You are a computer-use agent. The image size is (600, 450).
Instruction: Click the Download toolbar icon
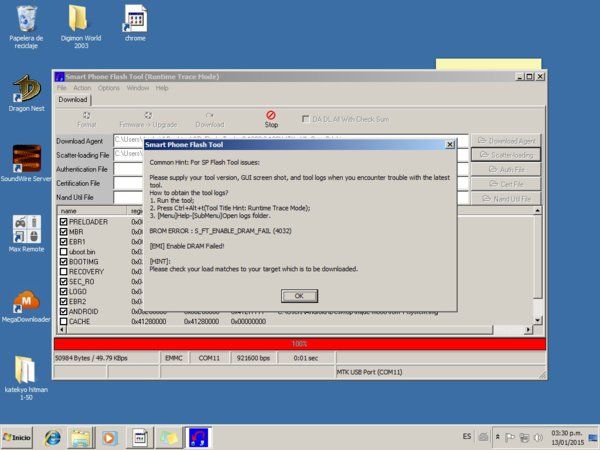tap(209, 119)
